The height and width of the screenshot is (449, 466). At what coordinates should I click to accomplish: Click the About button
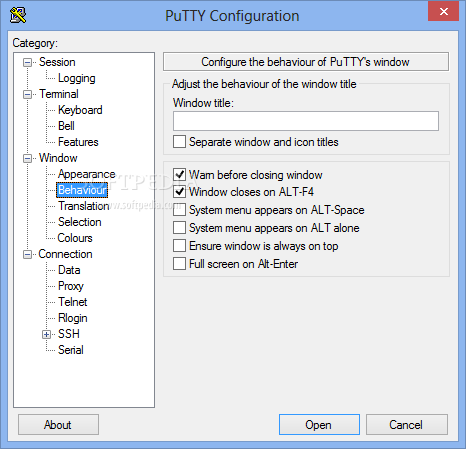tap(58, 425)
